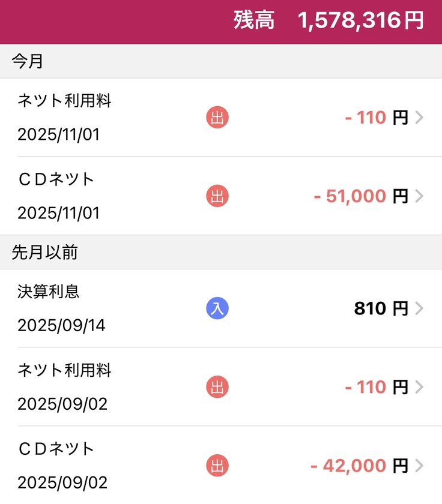Tap the 残高 1,578,316円 balance header

[328, 21]
